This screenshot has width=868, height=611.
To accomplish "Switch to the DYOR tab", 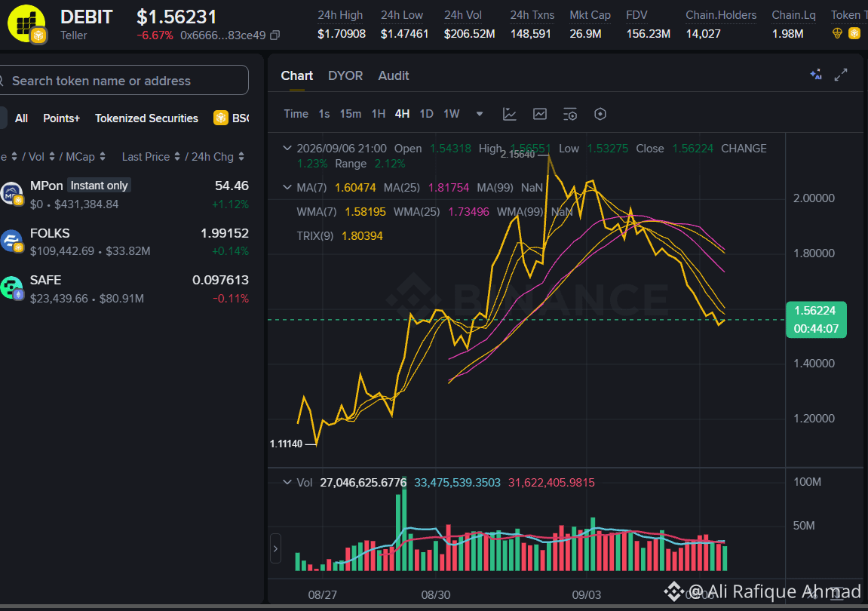I will pyautogui.click(x=345, y=76).
